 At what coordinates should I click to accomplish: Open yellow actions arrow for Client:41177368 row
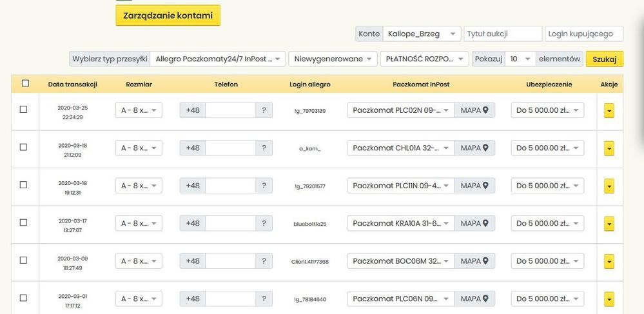[609, 261]
